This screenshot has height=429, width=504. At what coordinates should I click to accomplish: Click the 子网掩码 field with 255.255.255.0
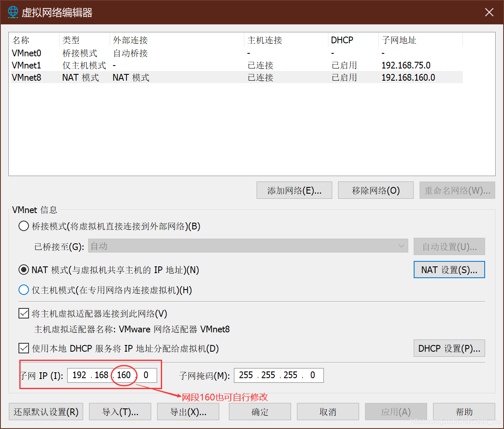(x=279, y=375)
